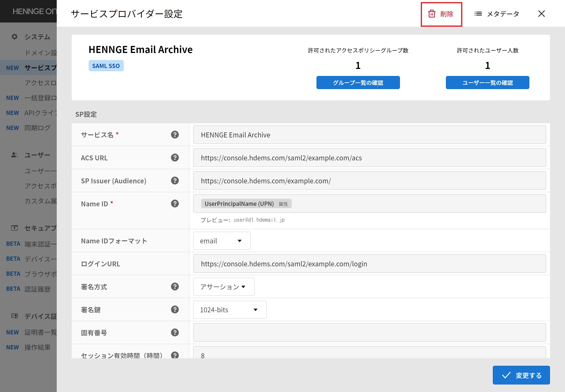The image size is (565, 392).
Task: Click the システム section header text
Action: coord(37,37)
